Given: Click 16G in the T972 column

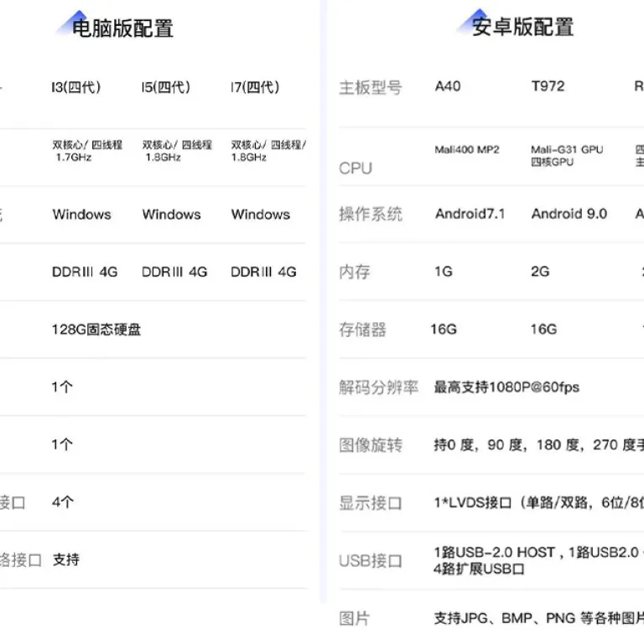Looking at the screenshot, I should pyautogui.click(x=543, y=329).
